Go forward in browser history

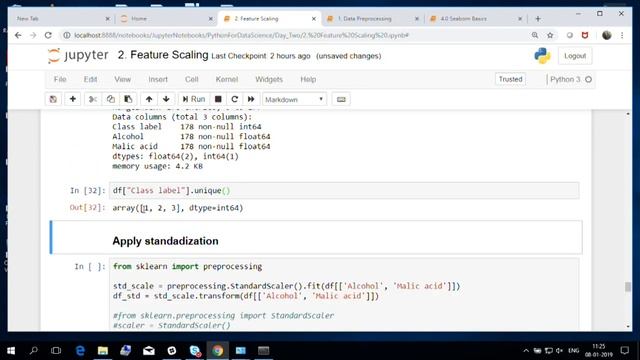point(33,36)
